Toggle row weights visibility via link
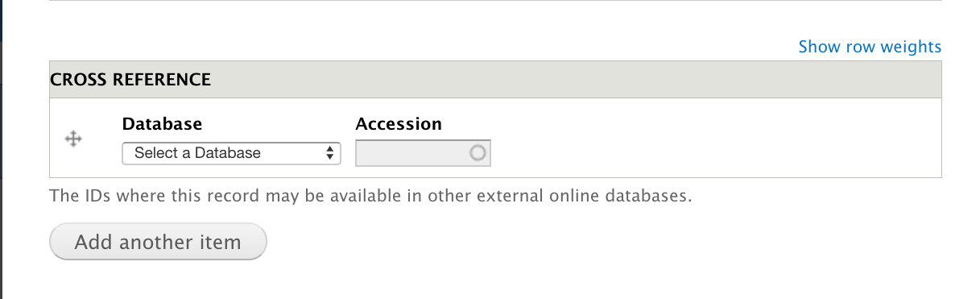The width and height of the screenshot is (980, 299). (x=870, y=47)
